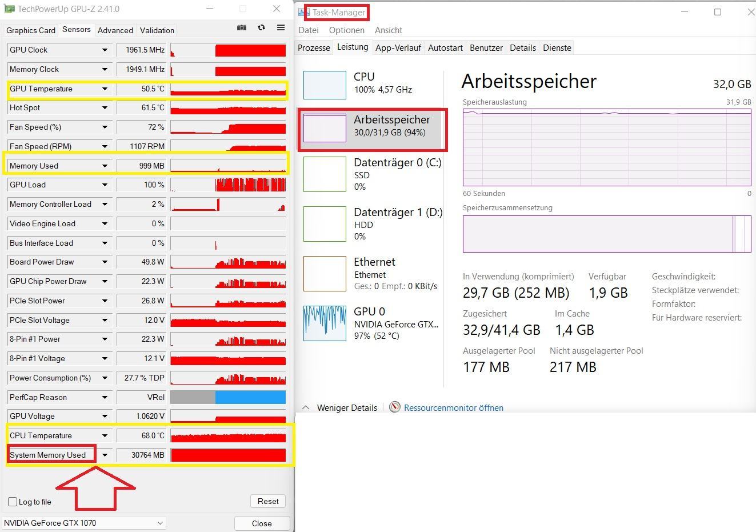
Task: Open the CPU Temperature sensor dropdown
Action: 105,436
